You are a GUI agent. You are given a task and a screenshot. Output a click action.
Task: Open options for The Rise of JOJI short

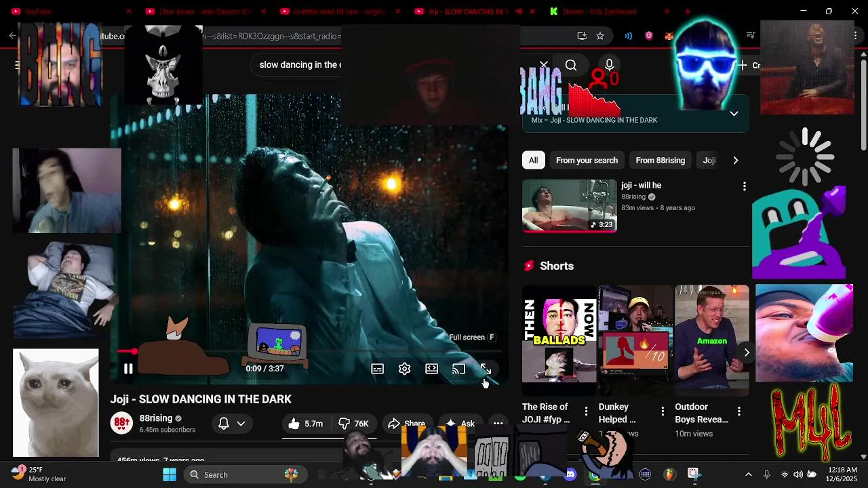[586, 411]
